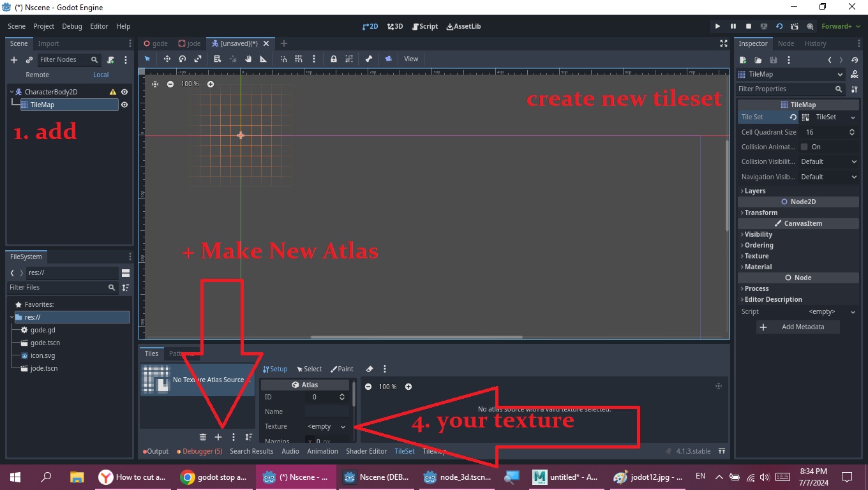
Task: Toggle smart snap in the toolbar
Action: click(283, 59)
